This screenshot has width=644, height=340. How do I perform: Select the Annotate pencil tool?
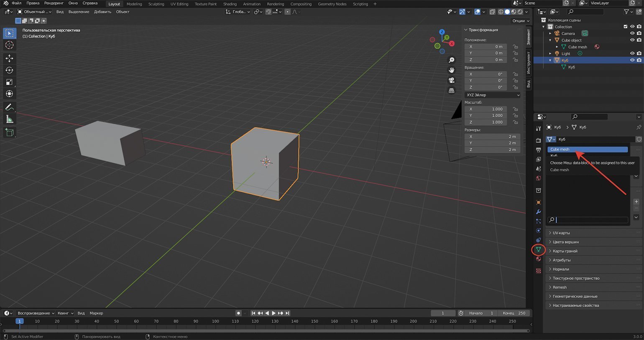click(9, 107)
